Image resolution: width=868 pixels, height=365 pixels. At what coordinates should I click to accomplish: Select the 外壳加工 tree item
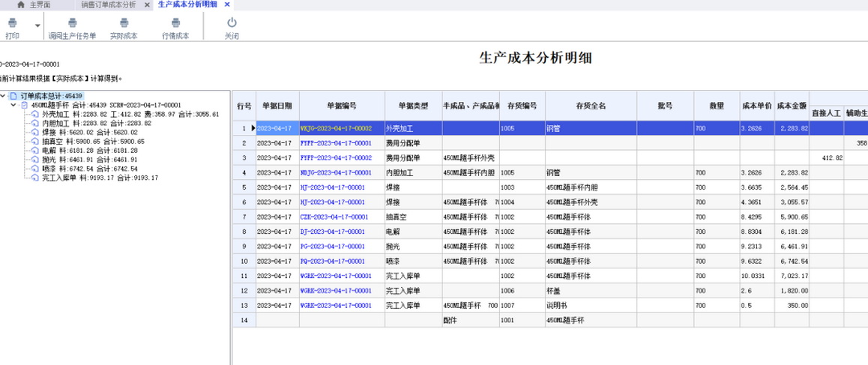pos(55,115)
